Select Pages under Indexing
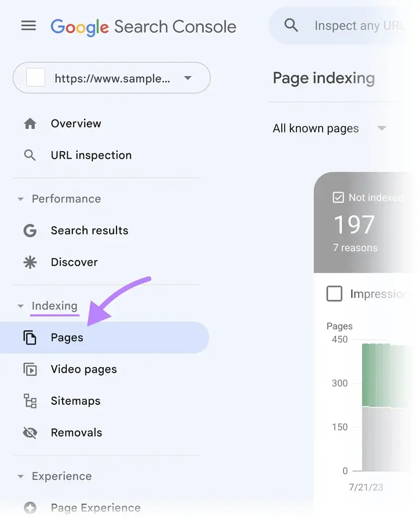The height and width of the screenshot is (523, 420). point(104,338)
